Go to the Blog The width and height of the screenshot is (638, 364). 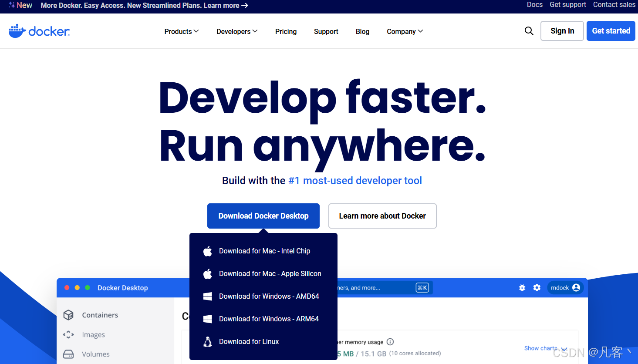tap(362, 31)
